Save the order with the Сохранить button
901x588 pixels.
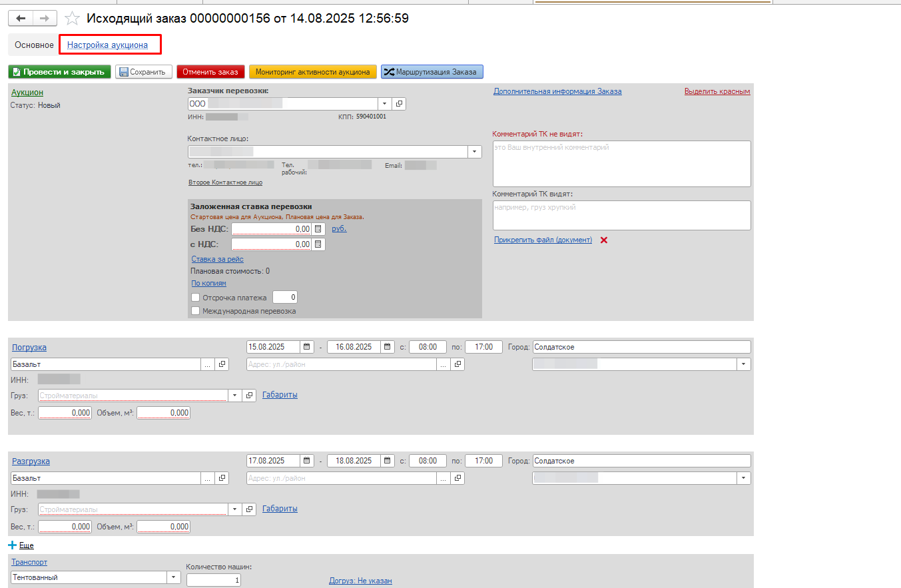144,72
